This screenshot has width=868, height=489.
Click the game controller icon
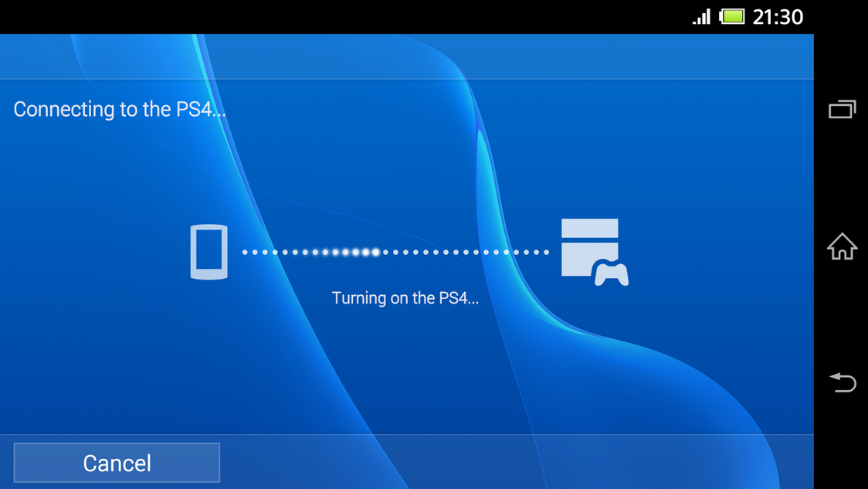(x=611, y=273)
